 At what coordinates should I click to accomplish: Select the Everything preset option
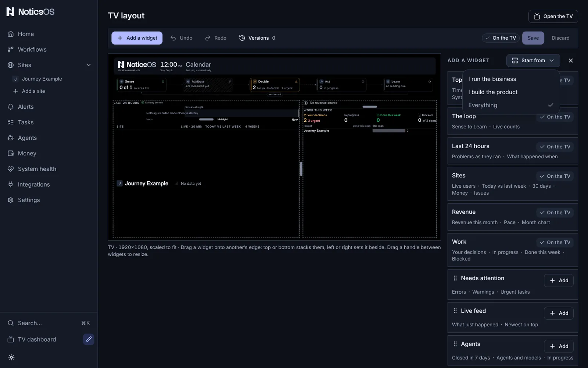pyautogui.click(x=511, y=105)
